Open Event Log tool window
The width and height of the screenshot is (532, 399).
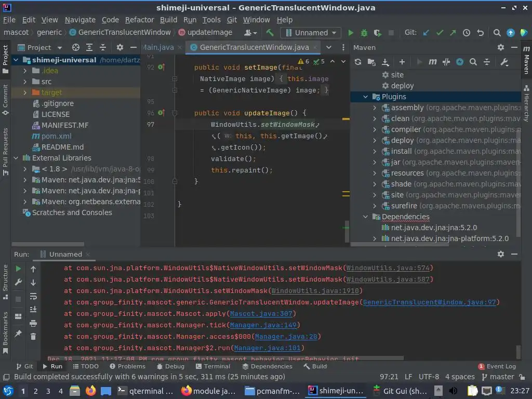pos(497,366)
